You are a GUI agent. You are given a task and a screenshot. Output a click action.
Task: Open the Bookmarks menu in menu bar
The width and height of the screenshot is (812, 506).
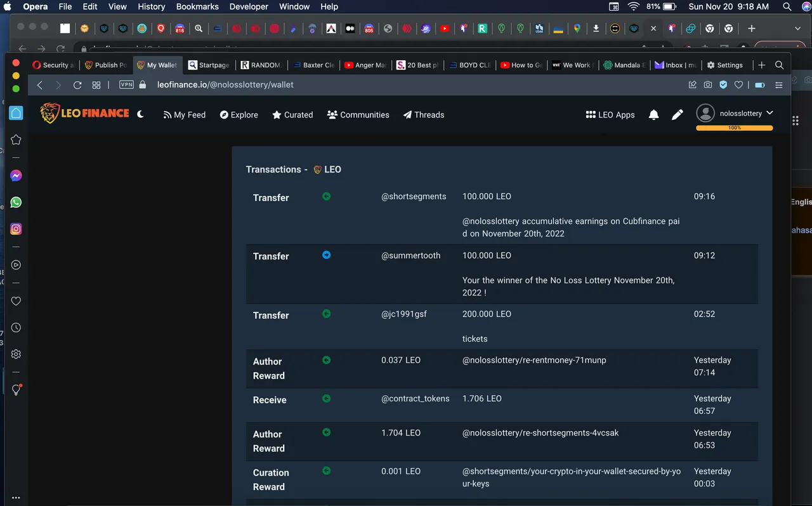197,6
